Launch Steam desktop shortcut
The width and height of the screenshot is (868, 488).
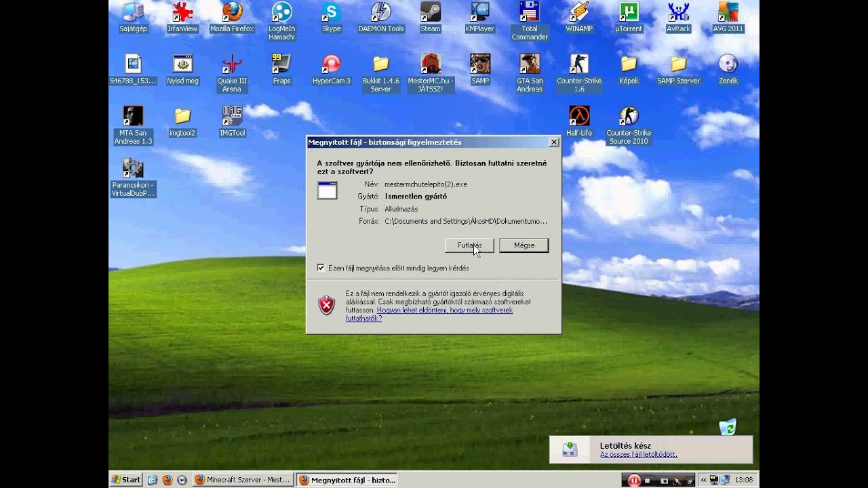(431, 17)
